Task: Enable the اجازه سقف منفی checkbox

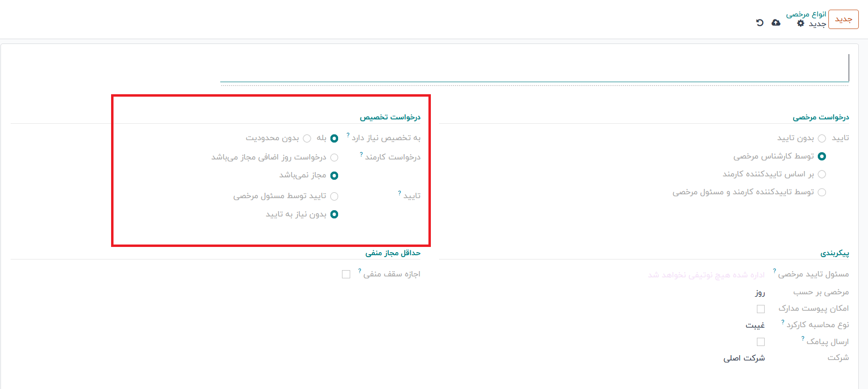Action: (346, 274)
